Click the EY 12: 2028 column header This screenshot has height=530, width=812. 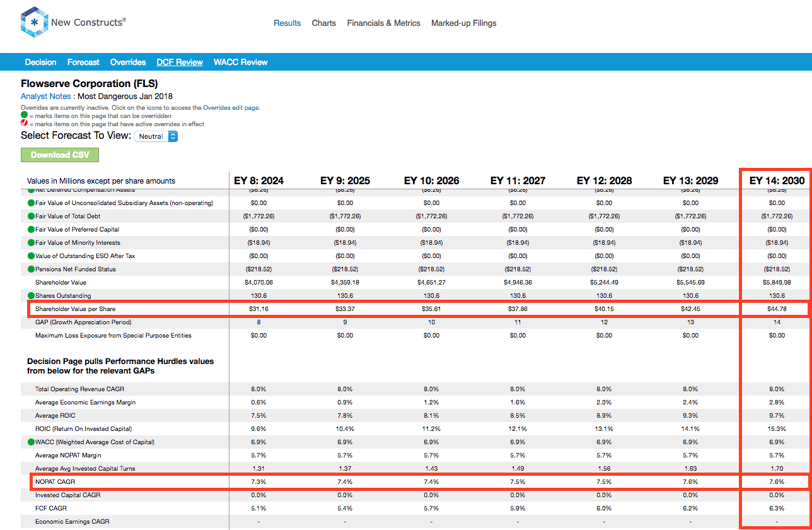(604, 181)
